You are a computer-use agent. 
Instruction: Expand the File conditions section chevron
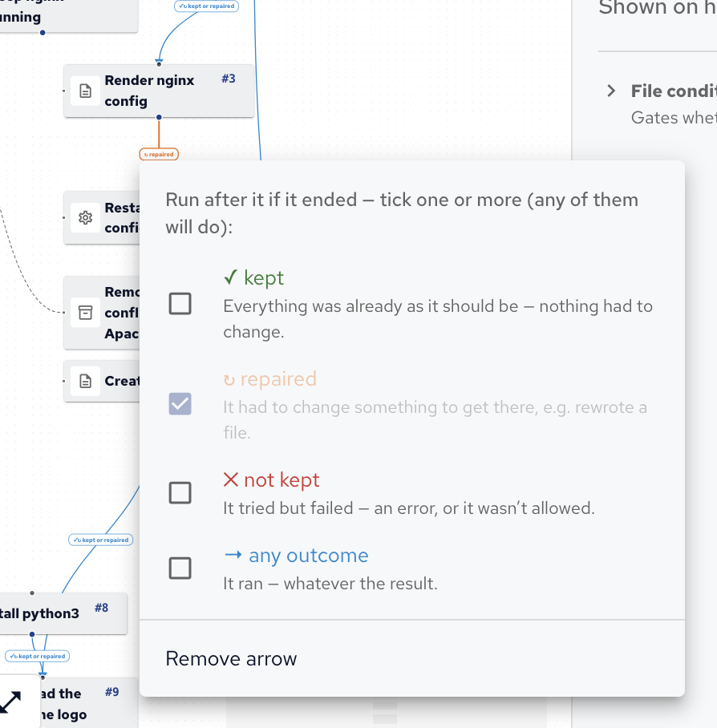[611, 91]
